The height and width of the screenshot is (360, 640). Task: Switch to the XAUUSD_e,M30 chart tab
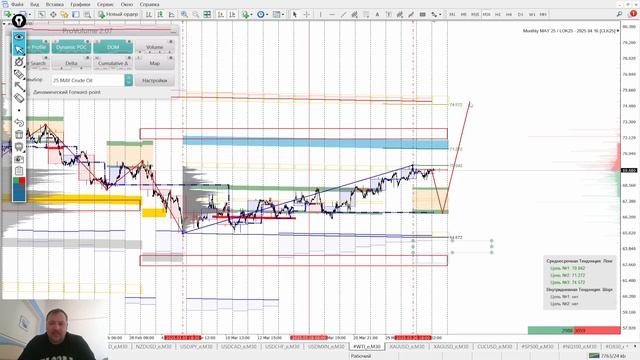(x=407, y=347)
